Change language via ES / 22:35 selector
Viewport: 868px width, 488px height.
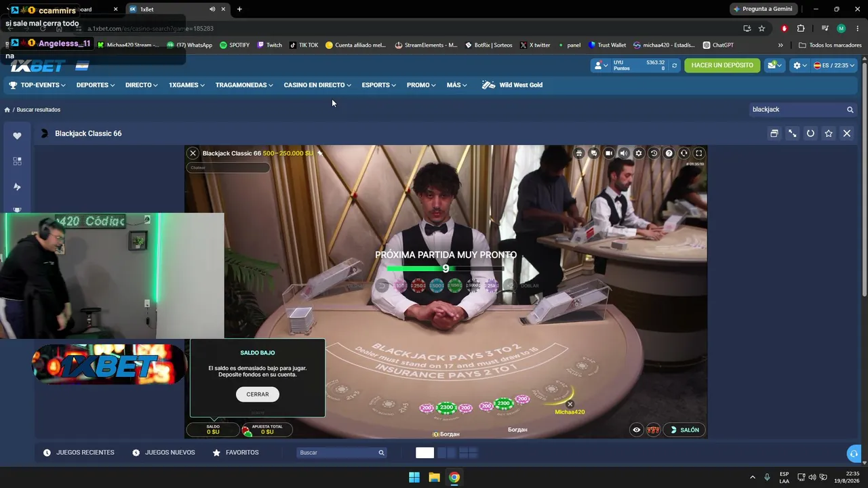pyautogui.click(x=834, y=66)
